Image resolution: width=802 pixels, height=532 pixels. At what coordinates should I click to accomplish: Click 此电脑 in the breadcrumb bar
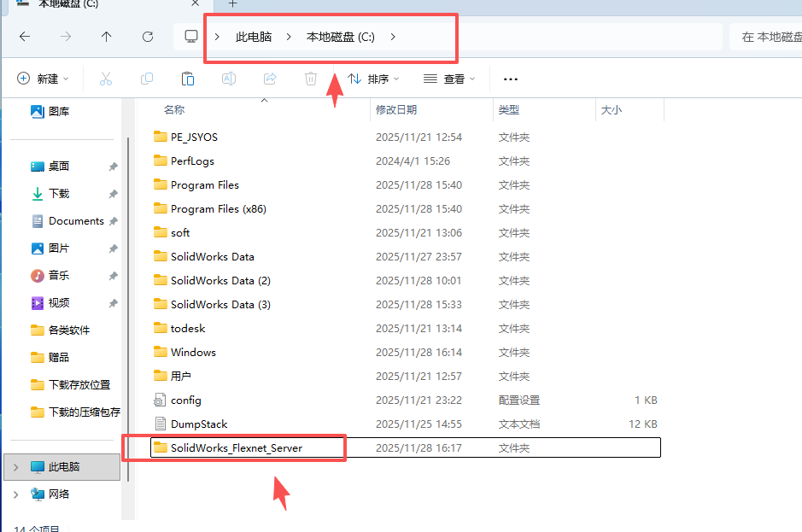click(254, 37)
